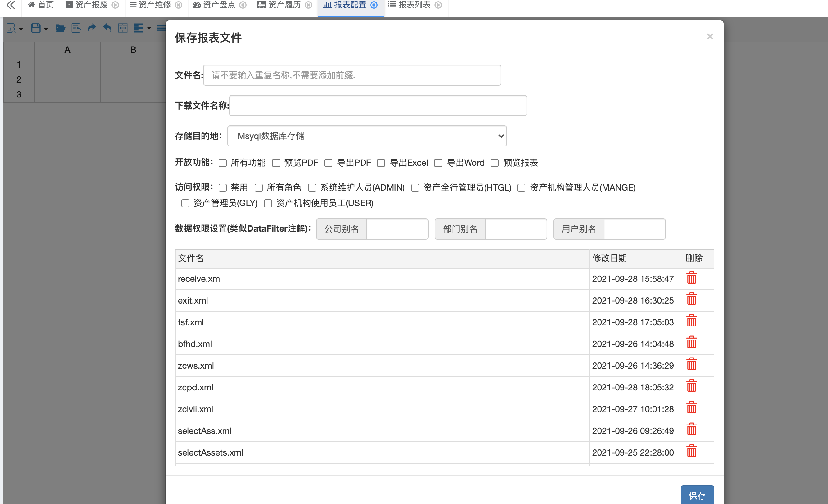Select column A header in spreadsheet
This screenshot has height=504, width=828.
(x=67, y=50)
